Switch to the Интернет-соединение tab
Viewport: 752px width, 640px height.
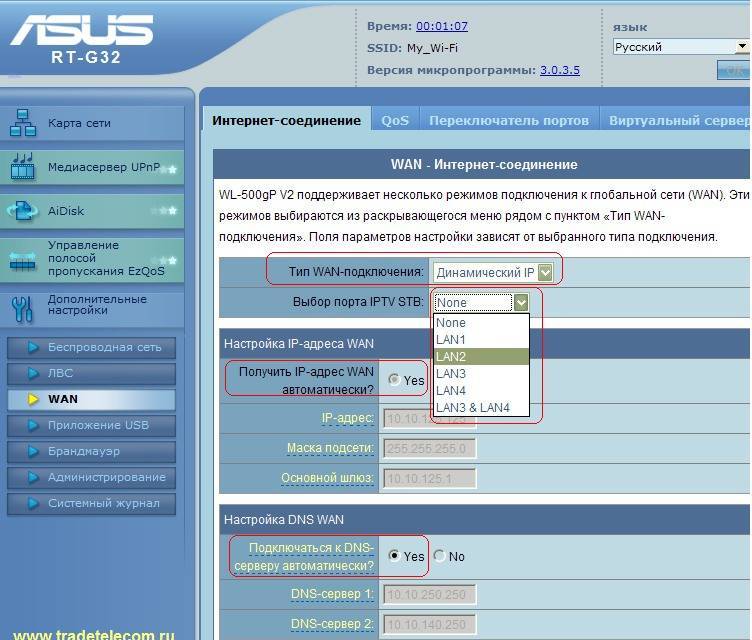coord(286,120)
